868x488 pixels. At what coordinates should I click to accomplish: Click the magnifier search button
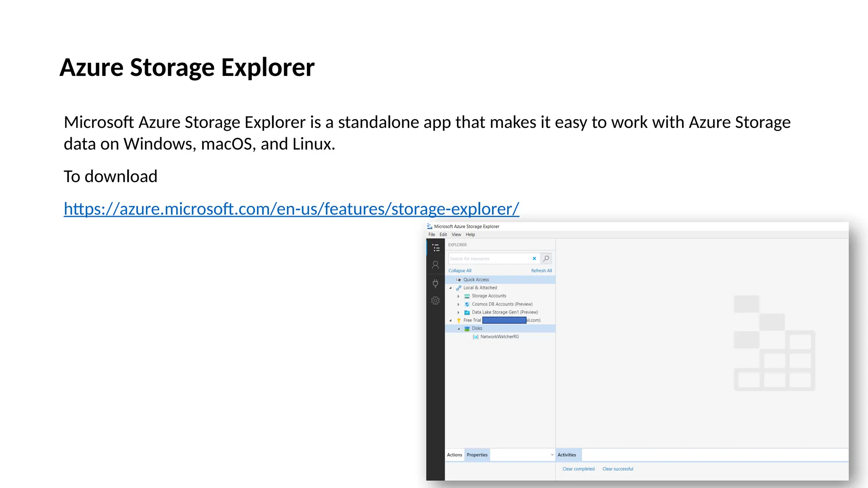[546, 258]
